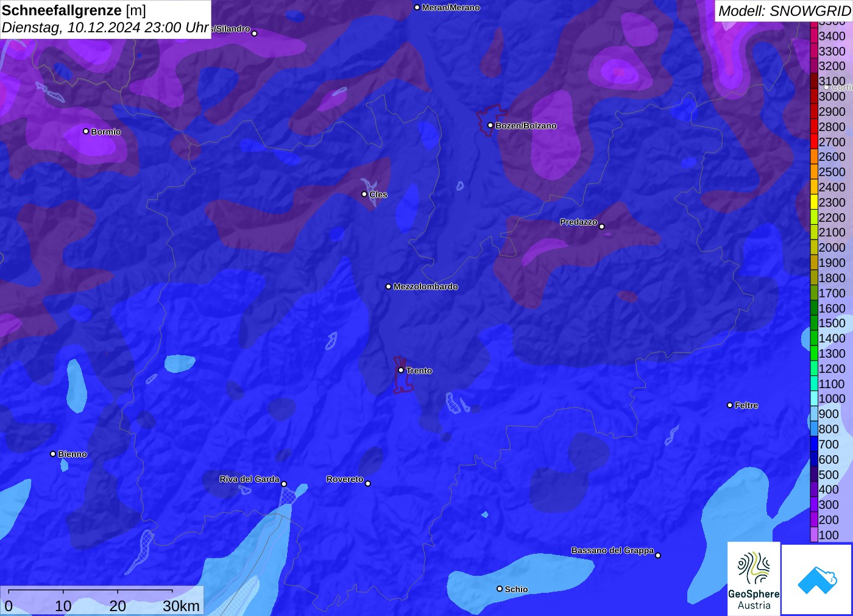Click the Cles town marker

[x=364, y=194]
